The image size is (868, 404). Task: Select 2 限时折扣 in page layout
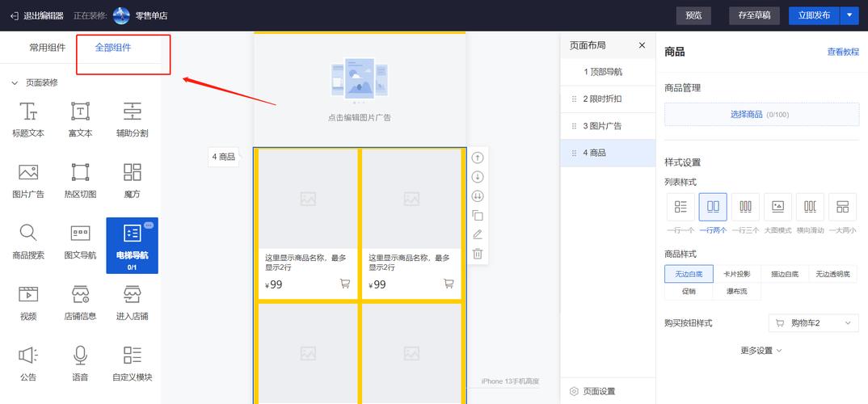tap(608, 99)
